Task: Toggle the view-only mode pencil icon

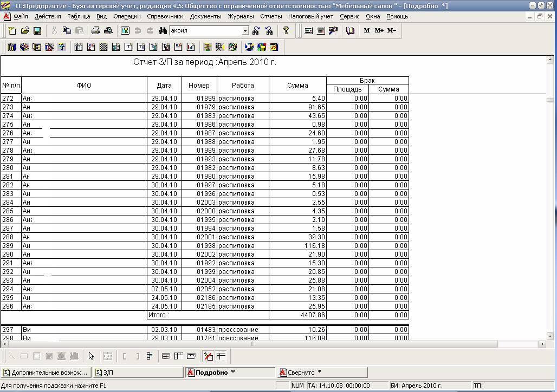Action: coord(209,356)
